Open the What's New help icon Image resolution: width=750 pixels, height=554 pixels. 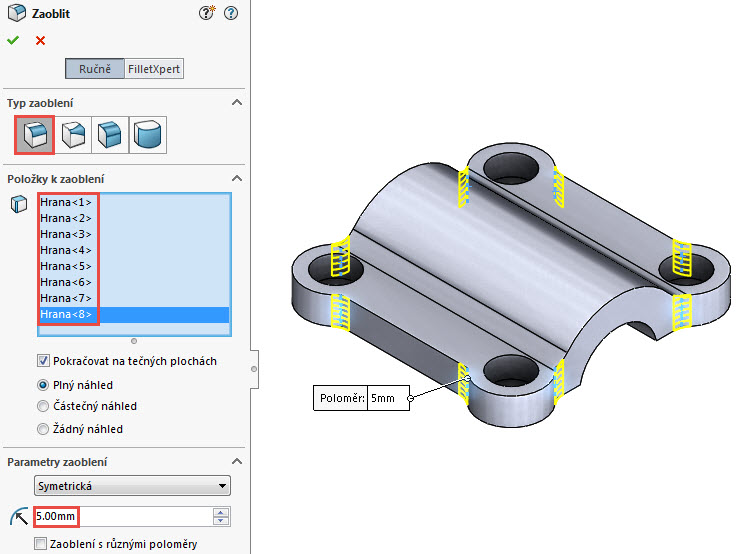207,13
